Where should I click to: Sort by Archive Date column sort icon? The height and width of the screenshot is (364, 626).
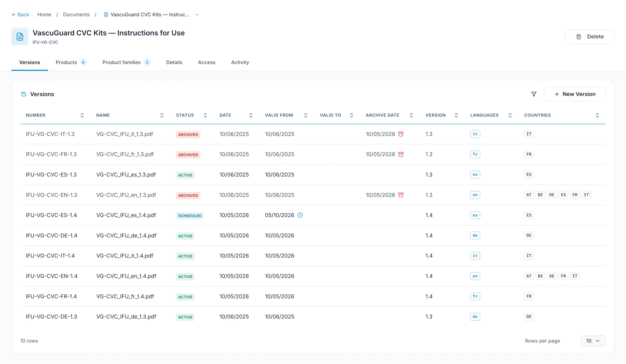(411, 115)
